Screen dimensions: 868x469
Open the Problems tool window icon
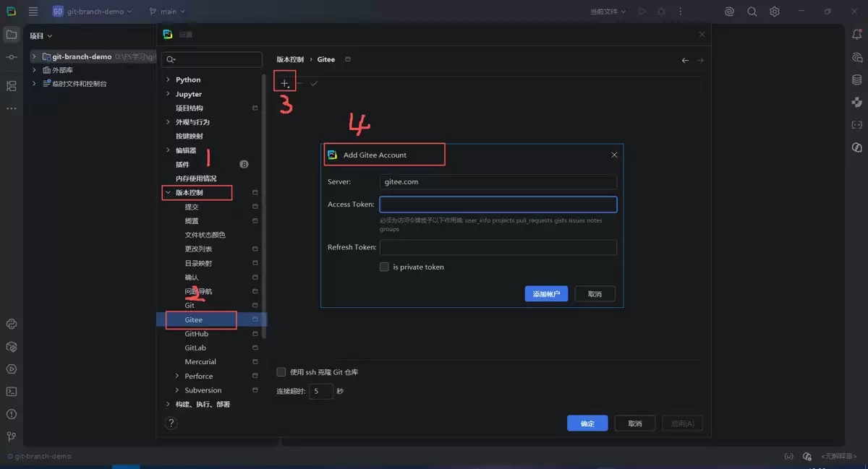(12, 414)
